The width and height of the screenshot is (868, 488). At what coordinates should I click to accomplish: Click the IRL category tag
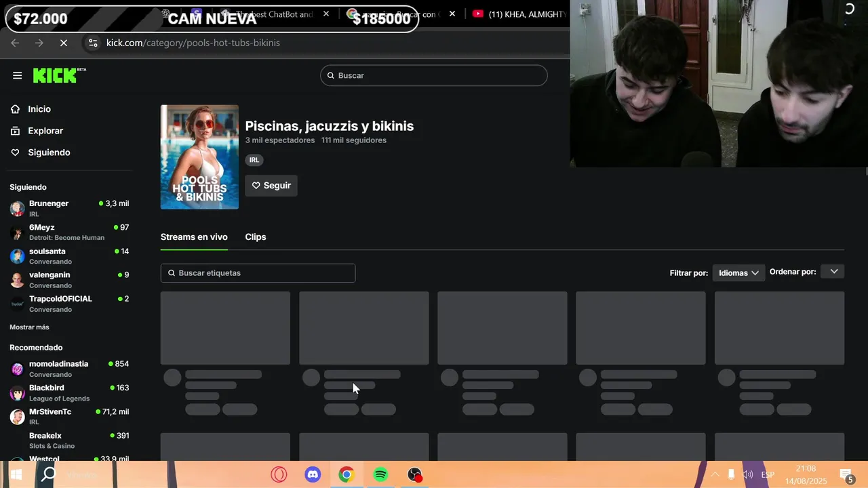(254, 160)
